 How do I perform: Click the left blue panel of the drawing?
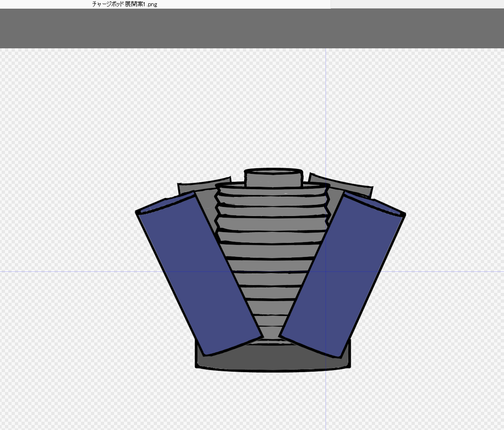pyautogui.click(x=199, y=273)
